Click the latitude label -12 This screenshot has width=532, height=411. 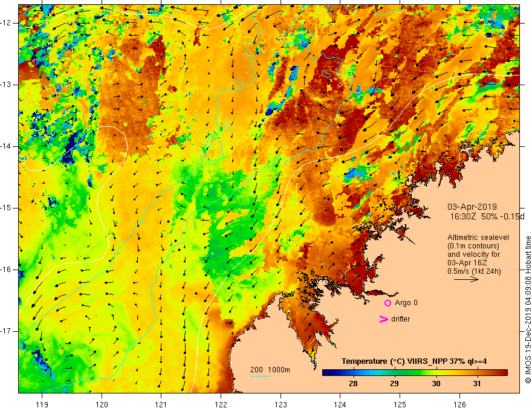click(6, 23)
